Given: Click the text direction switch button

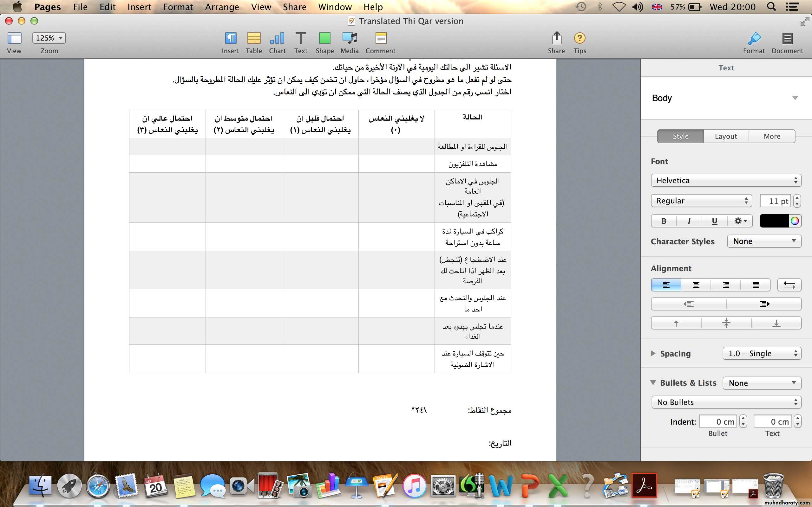Looking at the screenshot, I should click(789, 285).
